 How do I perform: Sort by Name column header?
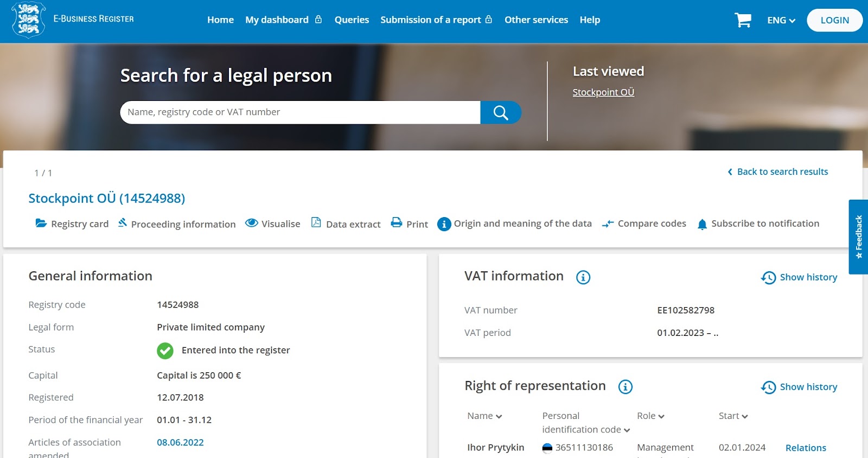(x=484, y=416)
